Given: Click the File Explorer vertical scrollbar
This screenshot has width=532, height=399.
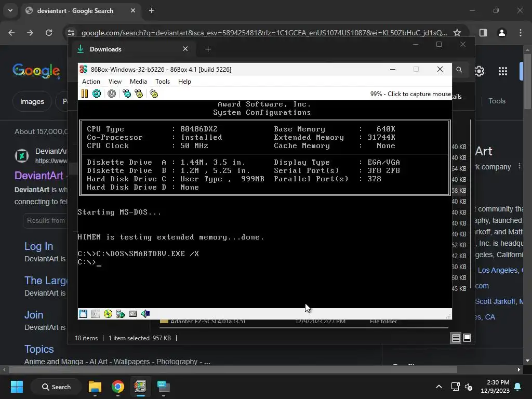Looking at the screenshot, I should (x=471, y=204).
